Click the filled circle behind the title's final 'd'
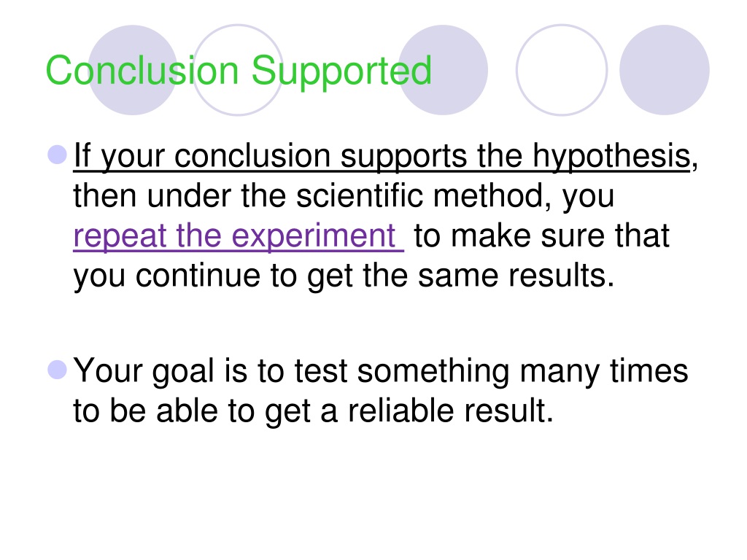747x560 pixels. click(443, 70)
